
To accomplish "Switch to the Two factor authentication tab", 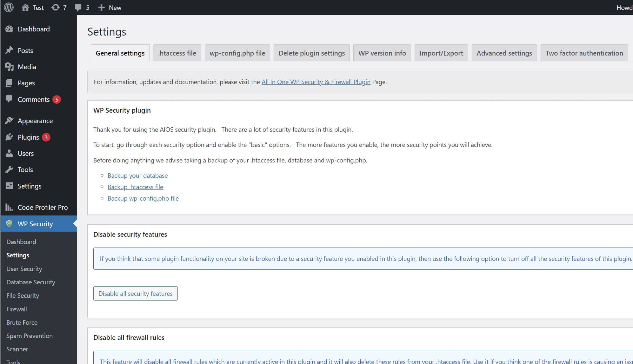I will click(584, 53).
